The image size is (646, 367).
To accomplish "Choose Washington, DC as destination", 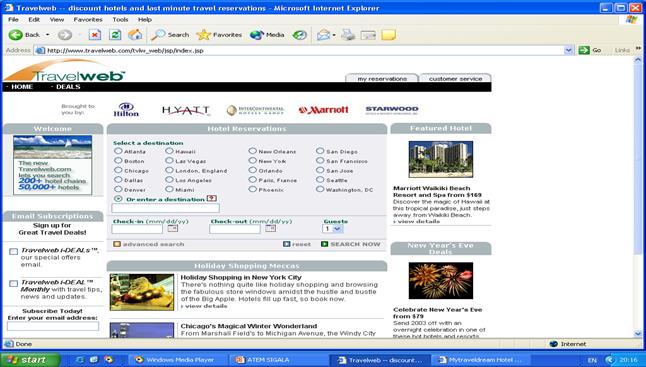I will tap(320, 189).
